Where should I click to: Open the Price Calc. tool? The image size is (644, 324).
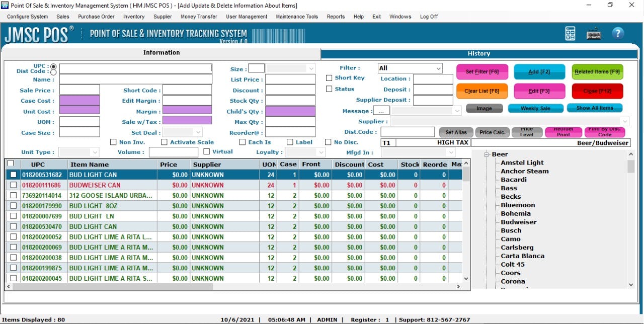pyautogui.click(x=492, y=132)
